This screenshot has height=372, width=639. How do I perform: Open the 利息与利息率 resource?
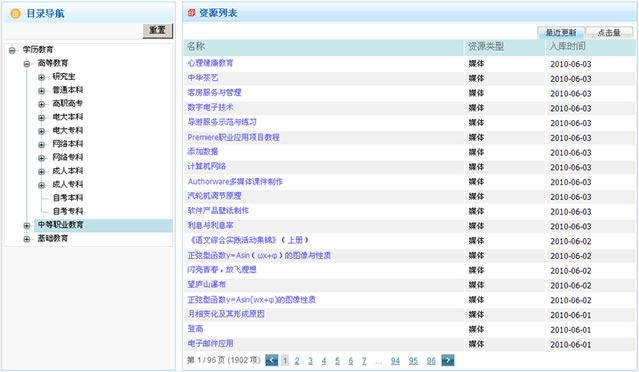tap(210, 225)
